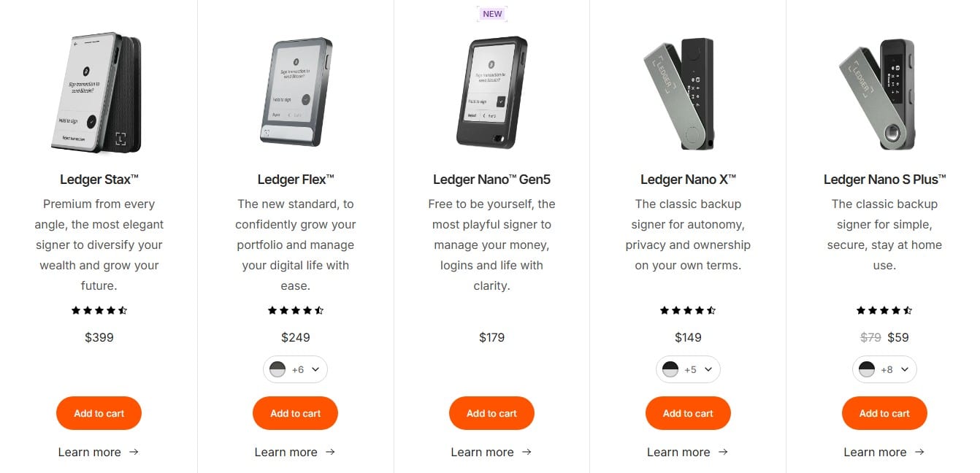Click the NEW badge above Nano Gen5
Screen dimensions: 980x473
pyautogui.click(x=492, y=14)
